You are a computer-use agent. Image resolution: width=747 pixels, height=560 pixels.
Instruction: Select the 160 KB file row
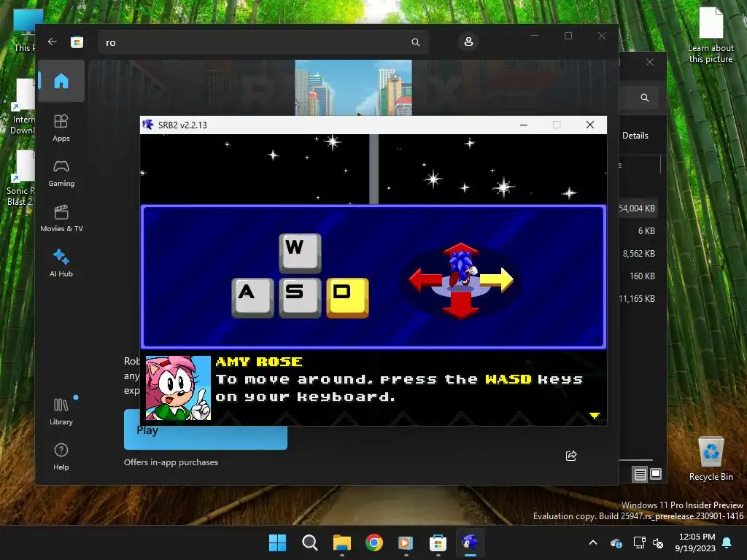point(638,276)
